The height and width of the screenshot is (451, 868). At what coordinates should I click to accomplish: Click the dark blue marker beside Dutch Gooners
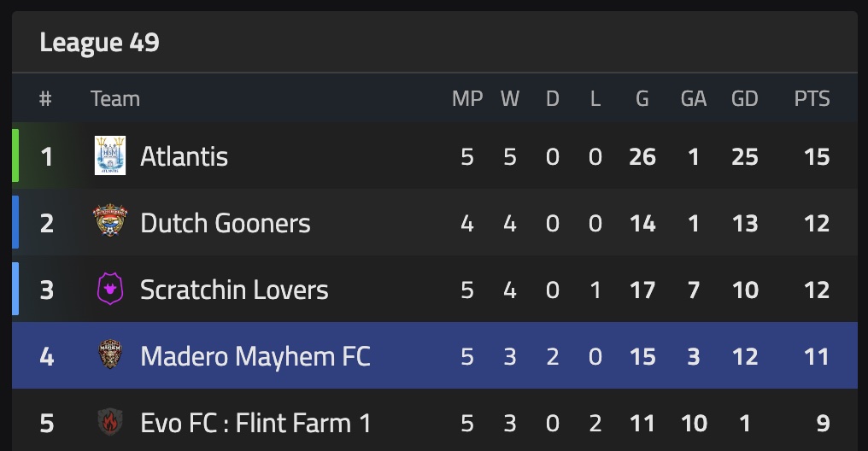(x=15, y=223)
